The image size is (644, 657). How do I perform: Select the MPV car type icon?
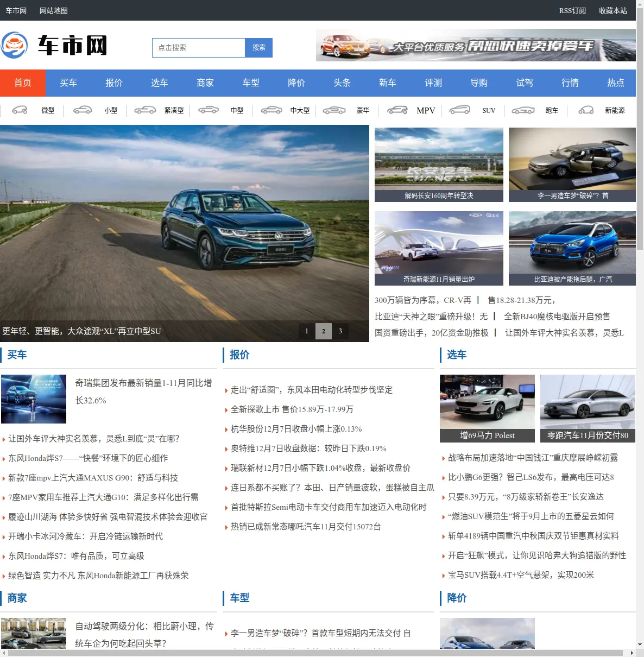397,110
